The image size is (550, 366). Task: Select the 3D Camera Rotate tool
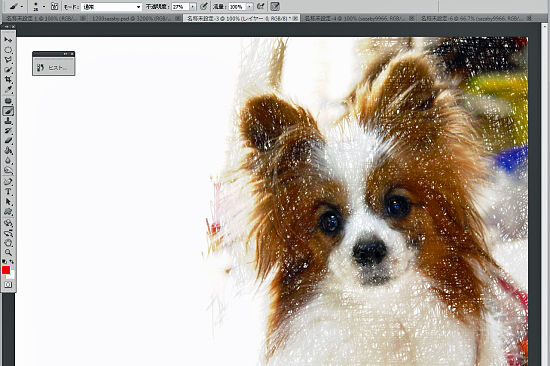coord(8,233)
